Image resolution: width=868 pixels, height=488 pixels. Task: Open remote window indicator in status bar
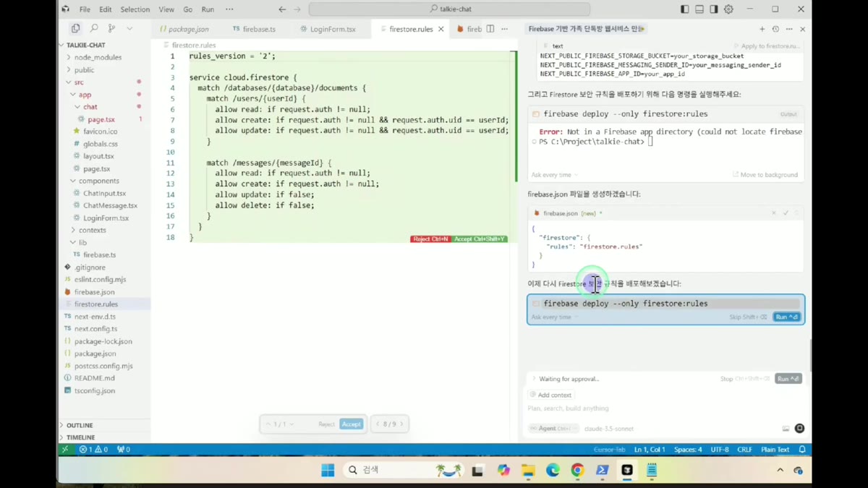click(65, 449)
